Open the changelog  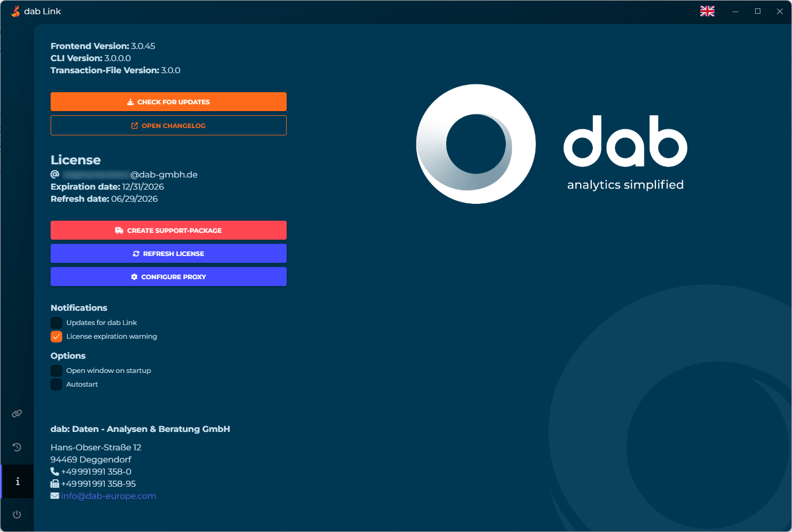click(x=169, y=125)
